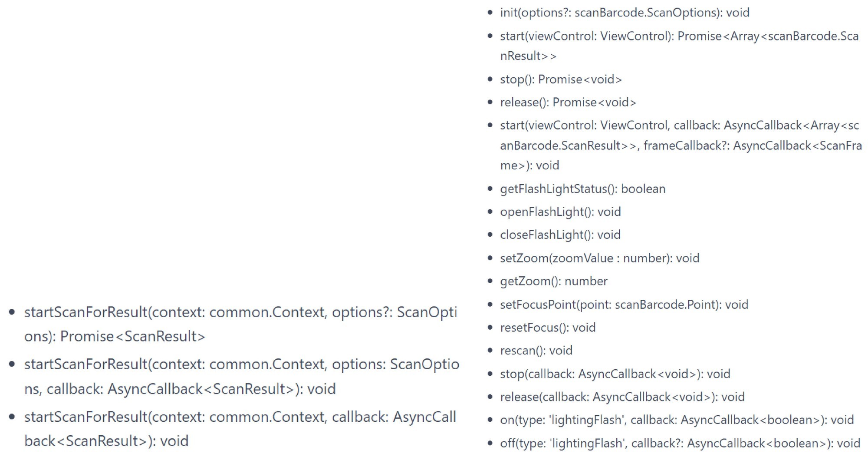Open the stop(): Promise<void> link
The width and height of the screenshot is (868, 457).
(561, 79)
